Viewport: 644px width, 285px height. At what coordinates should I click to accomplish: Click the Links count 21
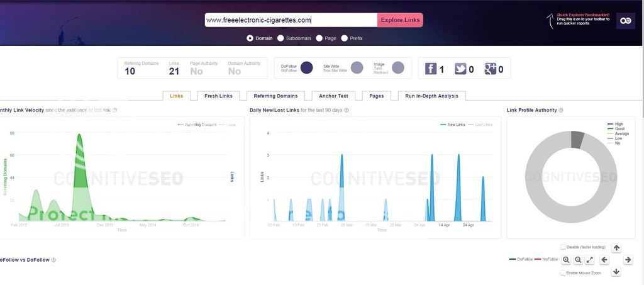[x=174, y=71]
